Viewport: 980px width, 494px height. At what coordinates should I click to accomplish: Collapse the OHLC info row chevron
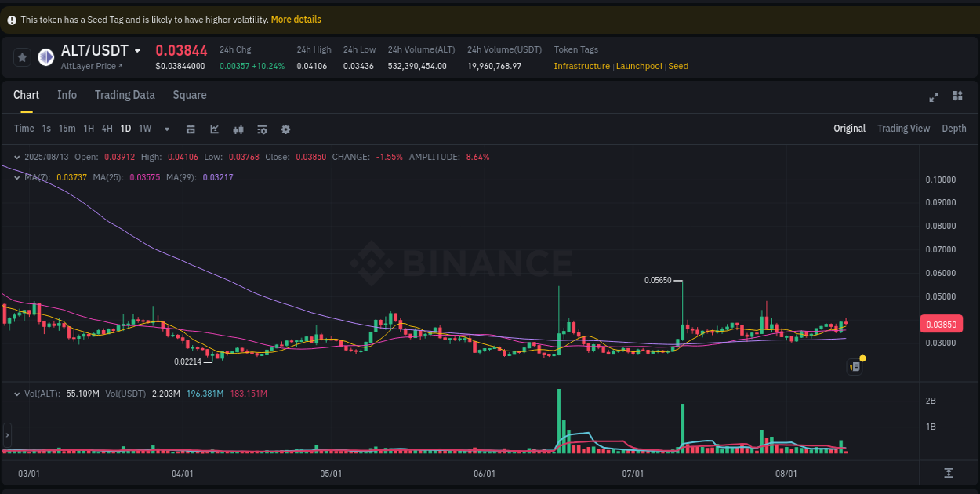coord(16,156)
